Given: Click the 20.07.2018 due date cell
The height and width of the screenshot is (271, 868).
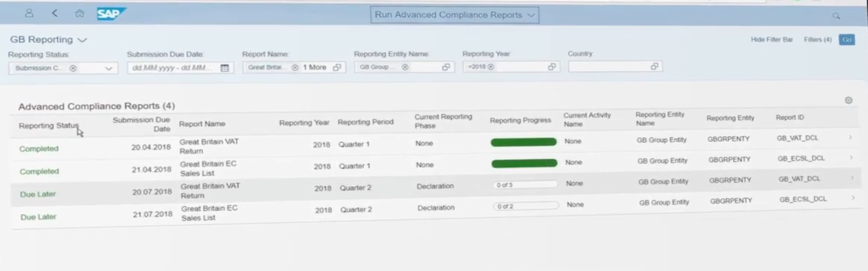Looking at the screenshot, I should click(152, 192).
